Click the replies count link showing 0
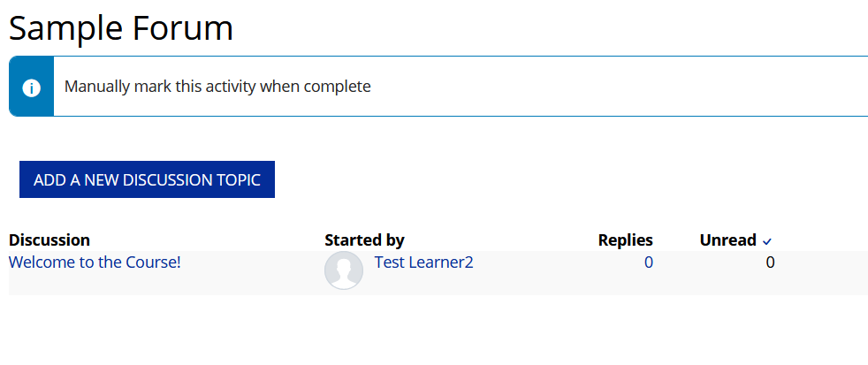 [x=649, y=262]
